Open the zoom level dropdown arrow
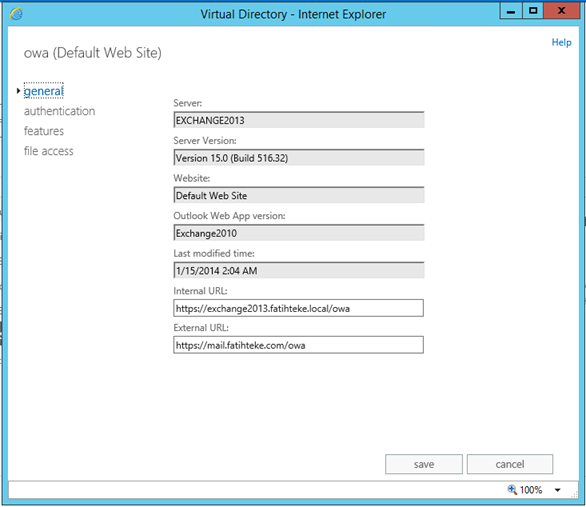The height and width of the screenshot is (507, 586). coord(558,490)
